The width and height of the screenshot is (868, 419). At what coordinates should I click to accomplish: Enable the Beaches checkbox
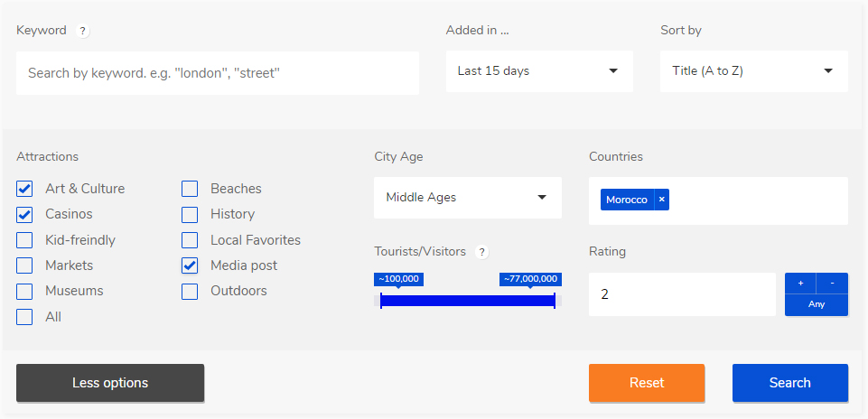pyautogui.click(x=190, y=189)
